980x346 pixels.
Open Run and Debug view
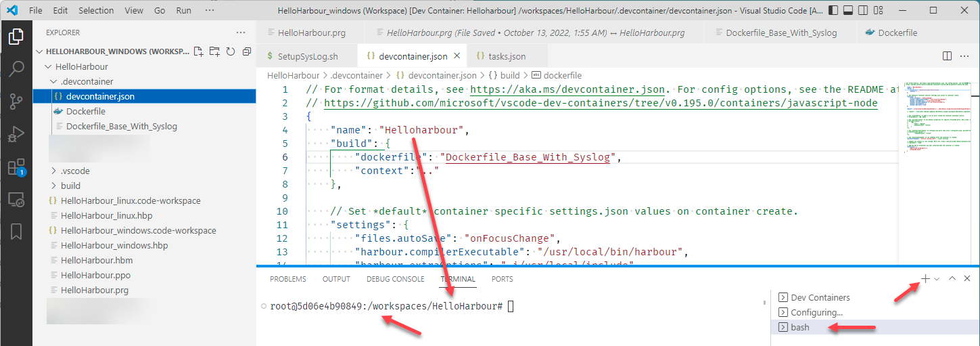click(16, 135)
